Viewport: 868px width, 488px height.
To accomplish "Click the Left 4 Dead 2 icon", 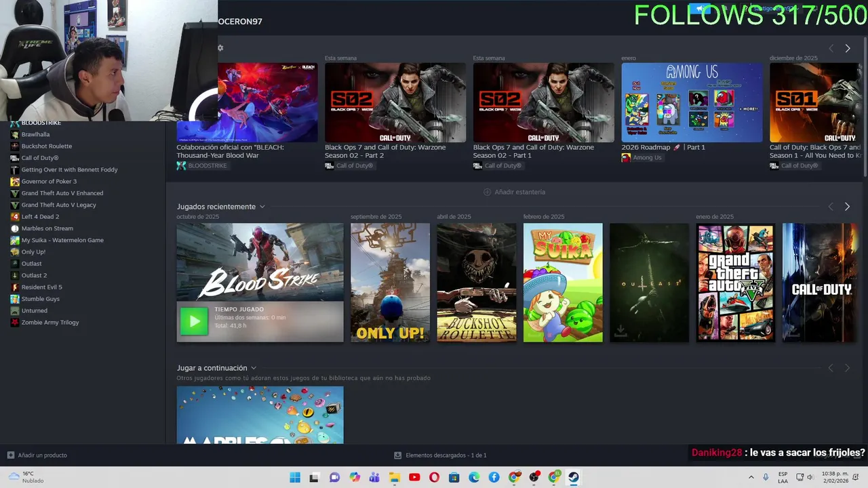I will point(14,216).
